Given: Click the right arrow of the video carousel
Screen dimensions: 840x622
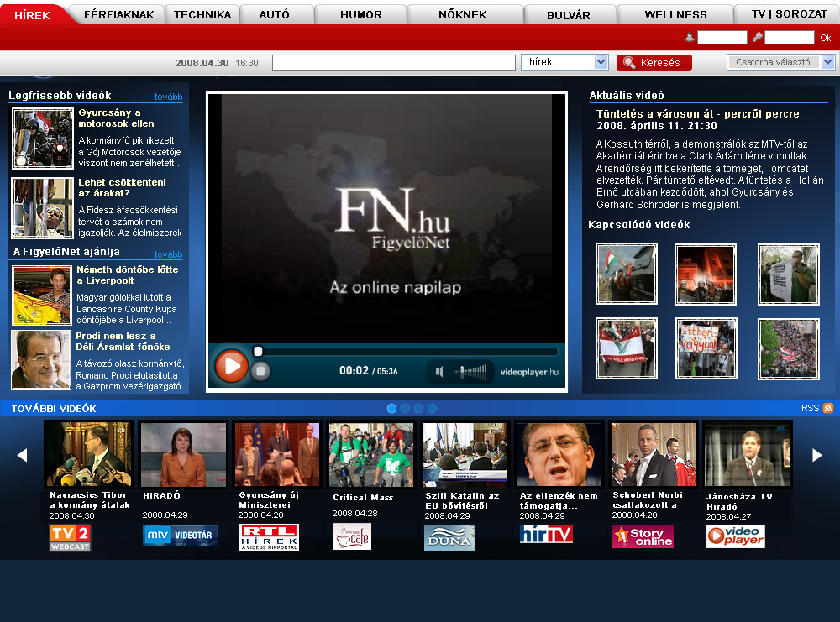Looking at the screenshot, I should pos(817,455).
